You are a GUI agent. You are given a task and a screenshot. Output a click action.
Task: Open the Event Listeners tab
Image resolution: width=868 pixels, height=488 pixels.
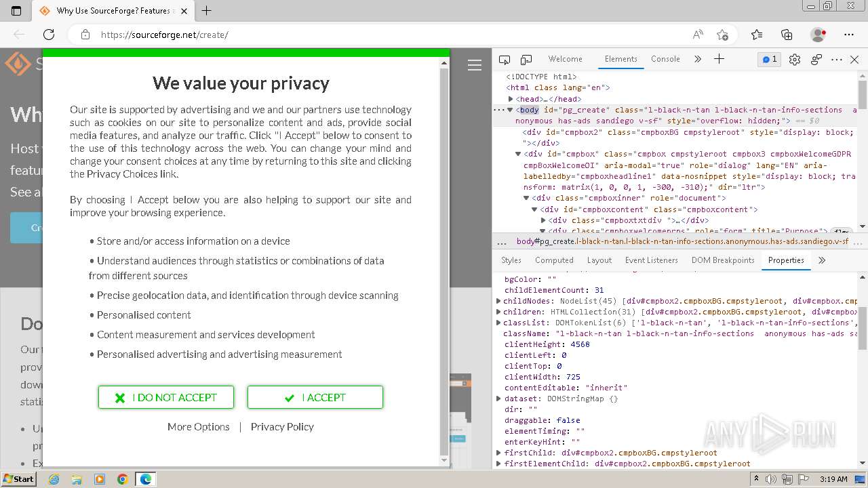(x=652, y=260)
